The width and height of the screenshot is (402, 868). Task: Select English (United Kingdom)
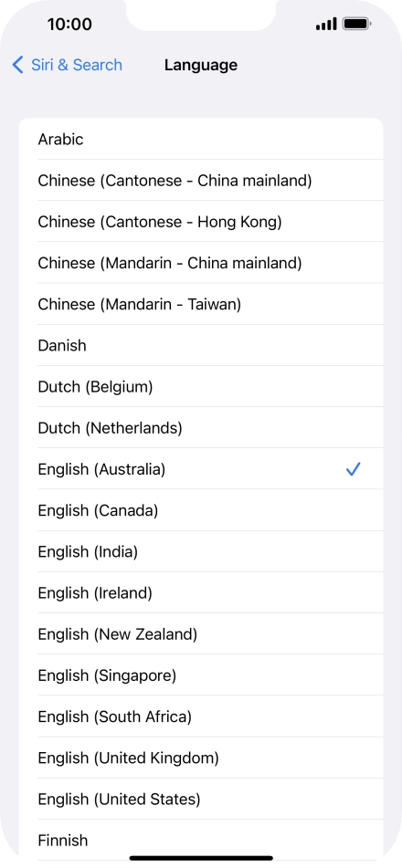pyautogui.click(x=201, y=758)
